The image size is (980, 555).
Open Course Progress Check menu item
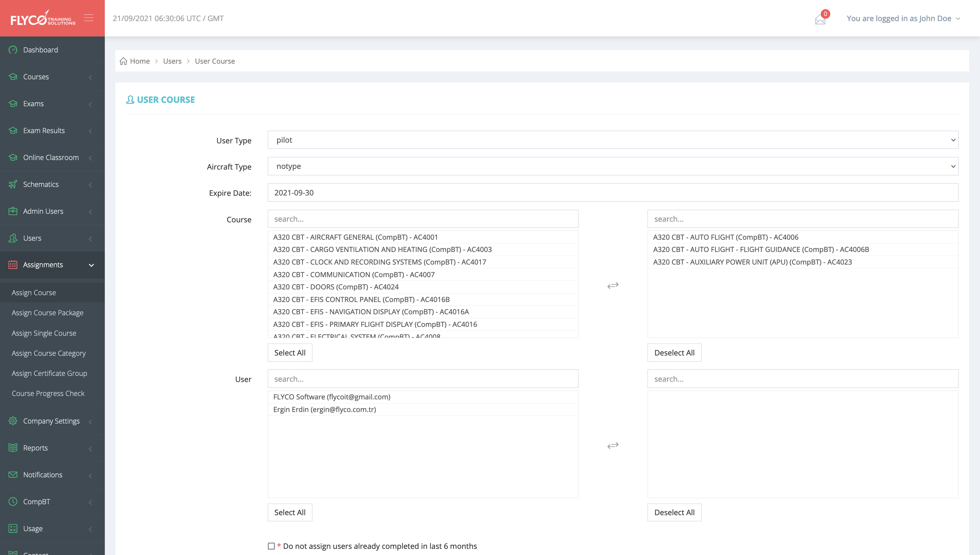[48, 393]
